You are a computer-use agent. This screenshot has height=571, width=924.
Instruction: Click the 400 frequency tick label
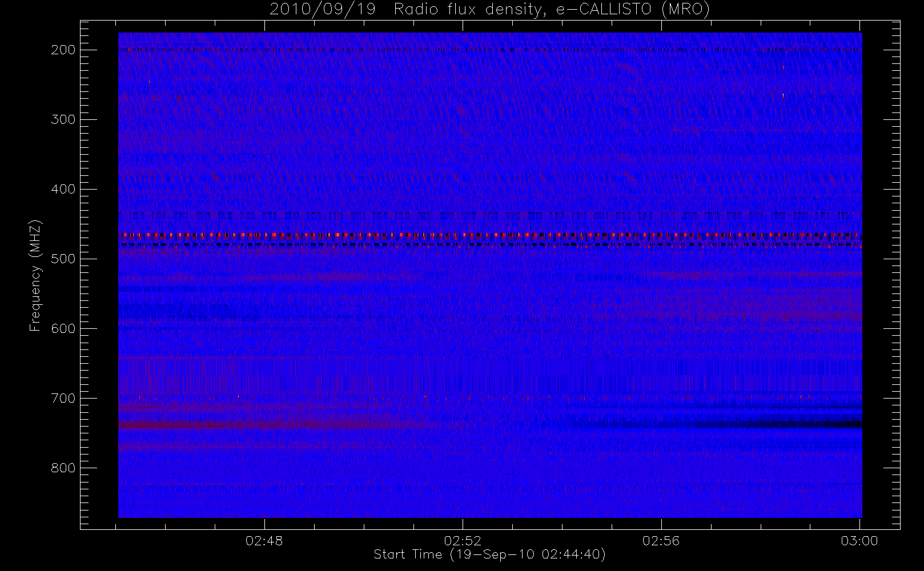(x=63, y=189)
